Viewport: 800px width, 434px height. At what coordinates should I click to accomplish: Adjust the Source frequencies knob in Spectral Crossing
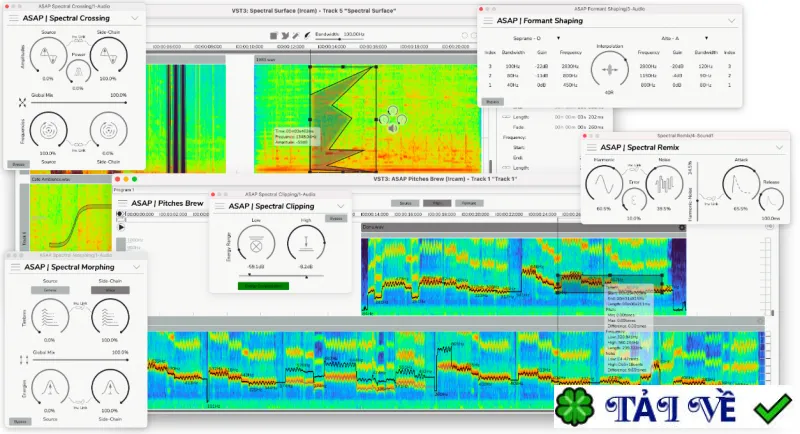click(48, 131)
